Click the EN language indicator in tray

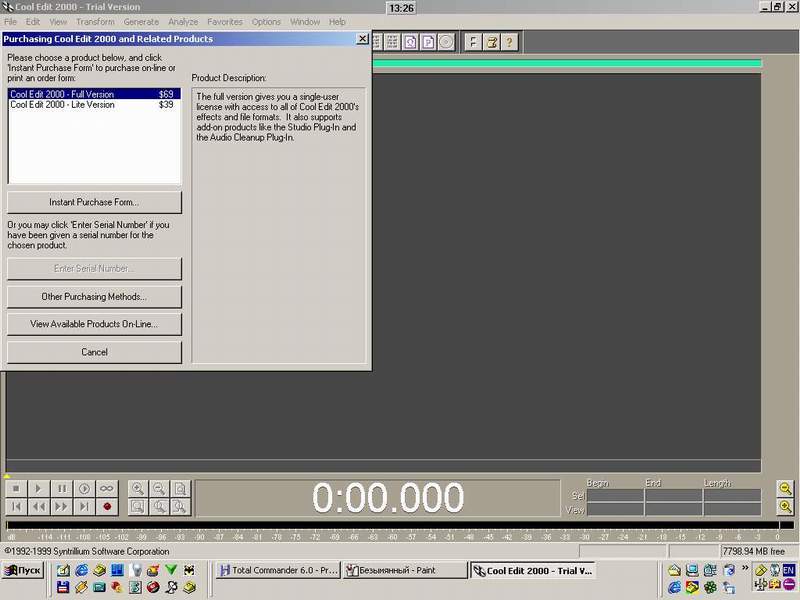tap(788, 570)
